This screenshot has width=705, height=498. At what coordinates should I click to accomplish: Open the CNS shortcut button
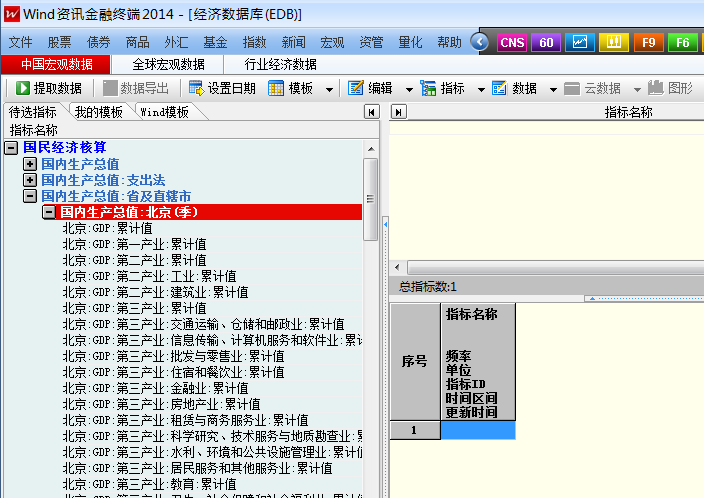[x=512, y=43]
